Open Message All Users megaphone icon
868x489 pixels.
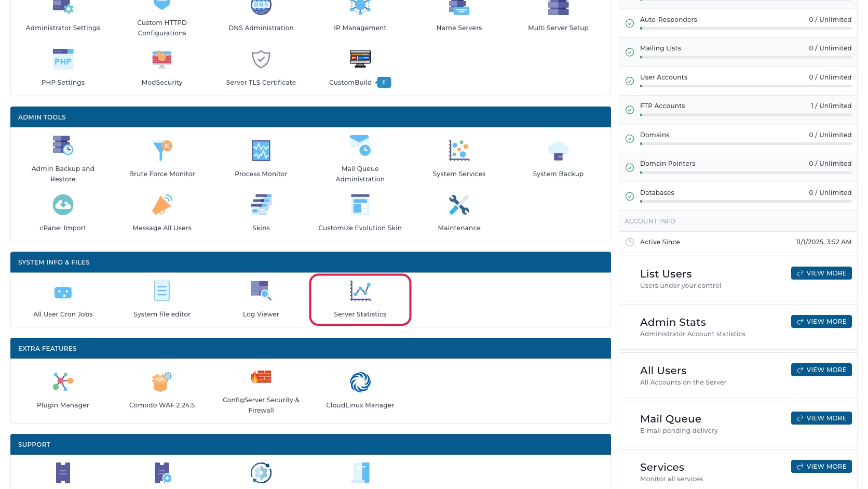162,205
